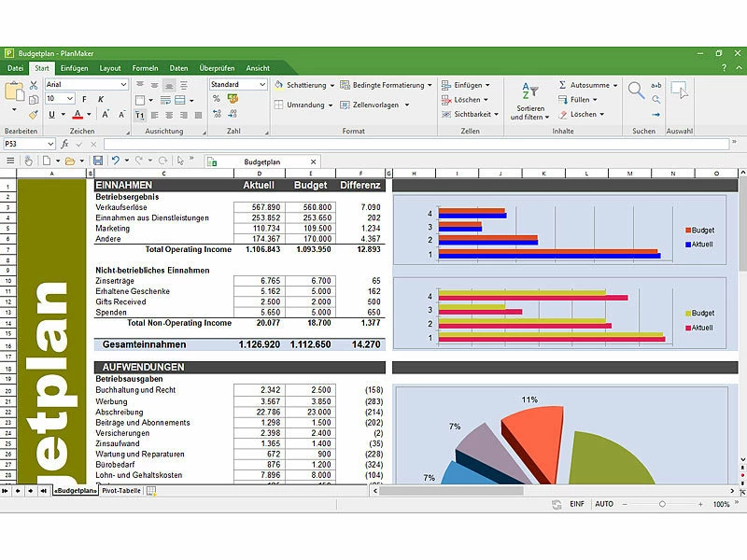Click the Schattierung button
The width and height of the screenshot is (747, 560).
[302, 85]
